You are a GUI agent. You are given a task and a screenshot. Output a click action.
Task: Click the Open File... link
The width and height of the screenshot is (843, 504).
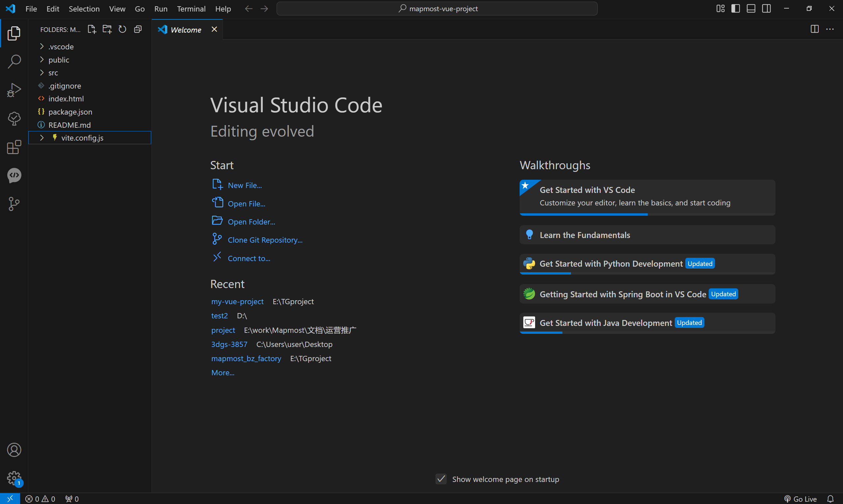[247, 204]
